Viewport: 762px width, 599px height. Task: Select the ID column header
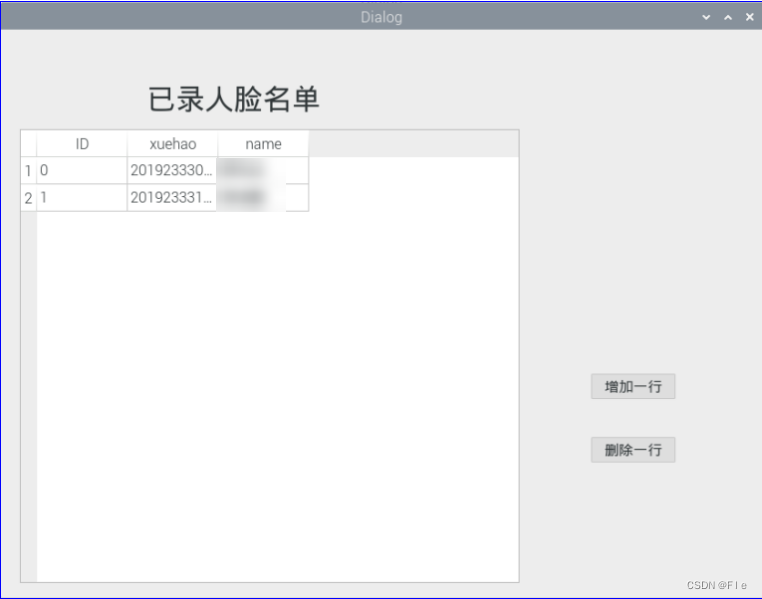click(x=82, y=144)
